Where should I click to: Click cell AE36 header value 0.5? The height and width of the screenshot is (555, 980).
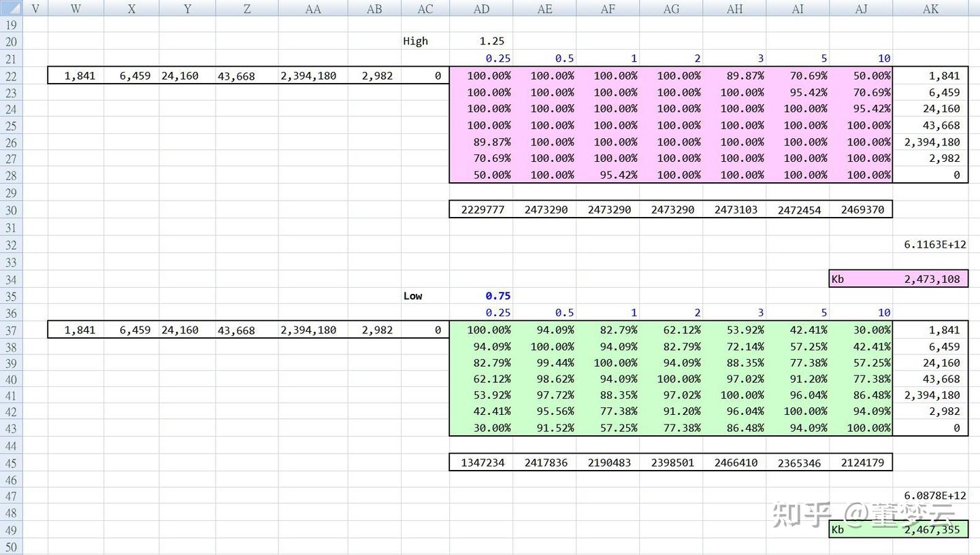click(x=544, y=313)
